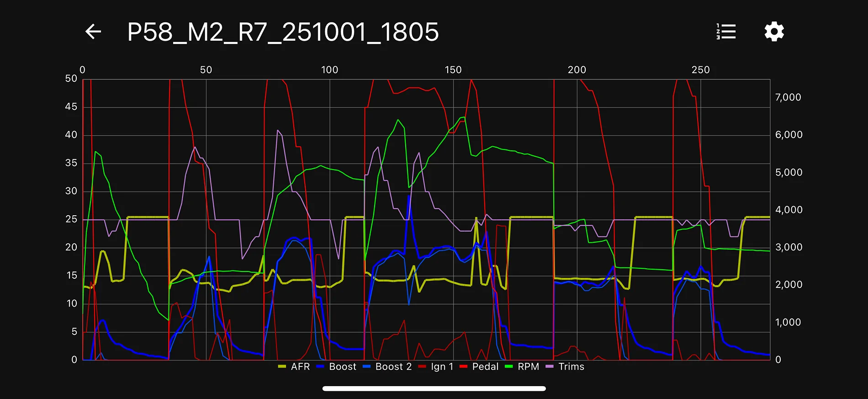Screen dimensions: 868x399
Task: Click the 25 left axis label
Action: (71, 219)
